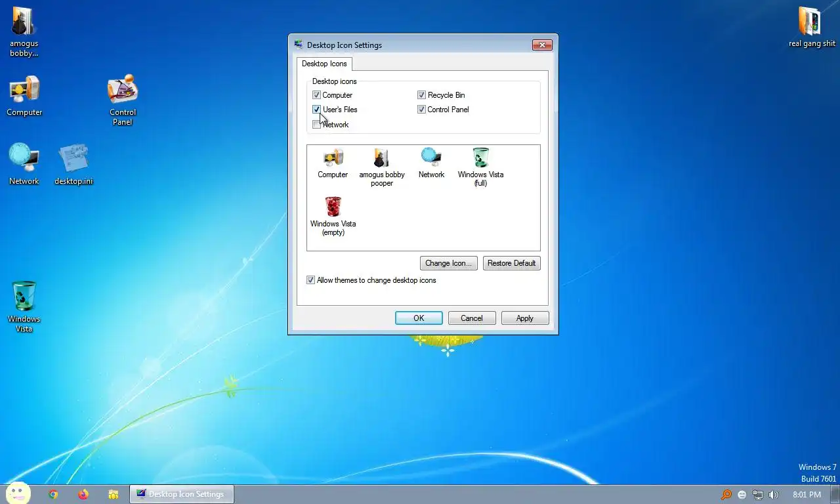Click the Apply button
Image resolution: width=840 pixels, height=504 pixels.
525,318
